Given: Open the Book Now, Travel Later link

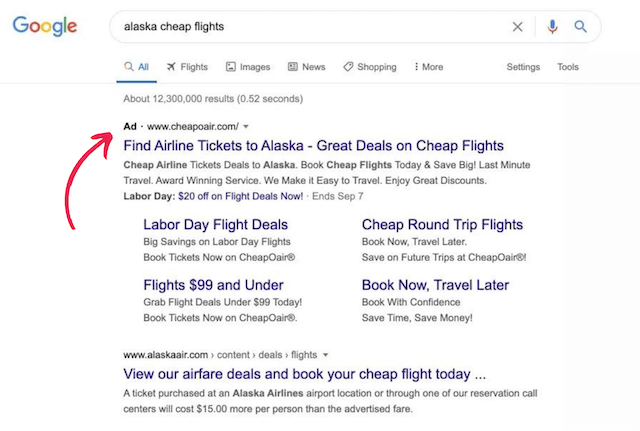Looking at the screenshot, I should (x=435, y=285).
